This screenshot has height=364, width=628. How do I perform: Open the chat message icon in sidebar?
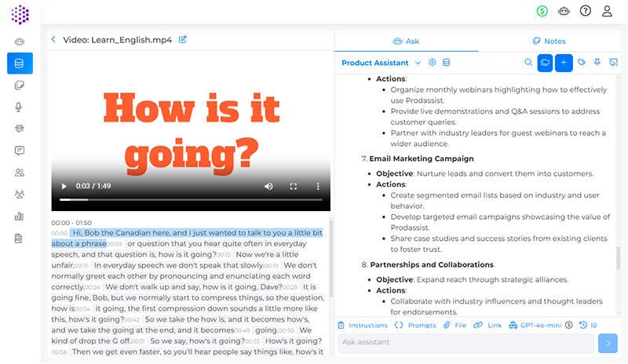click(20, 151)
